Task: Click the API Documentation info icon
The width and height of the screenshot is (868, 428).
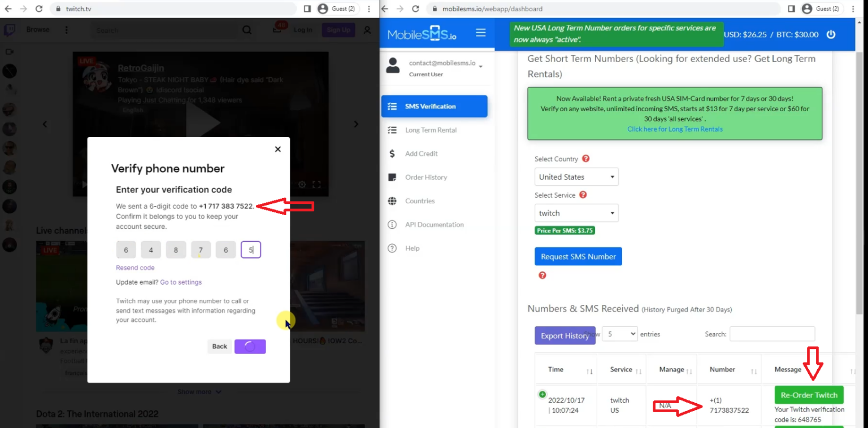Action: [392, 224]
